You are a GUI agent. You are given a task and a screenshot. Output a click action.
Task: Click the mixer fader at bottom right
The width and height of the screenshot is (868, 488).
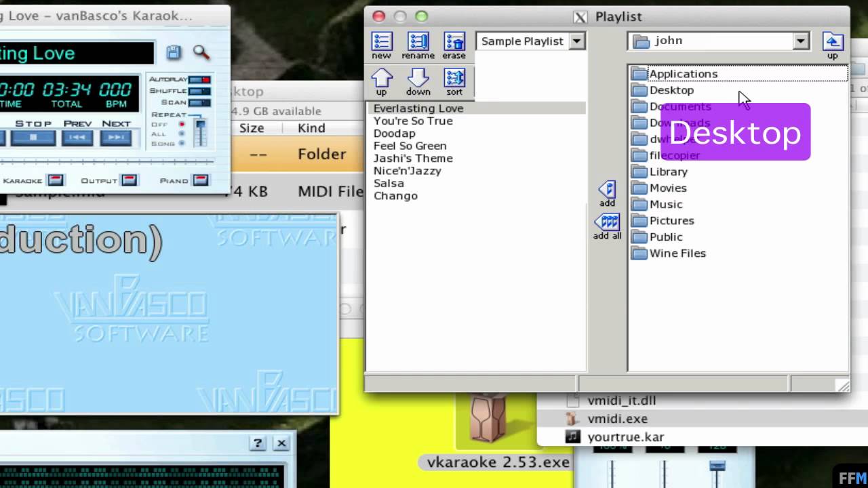point(717,466)
